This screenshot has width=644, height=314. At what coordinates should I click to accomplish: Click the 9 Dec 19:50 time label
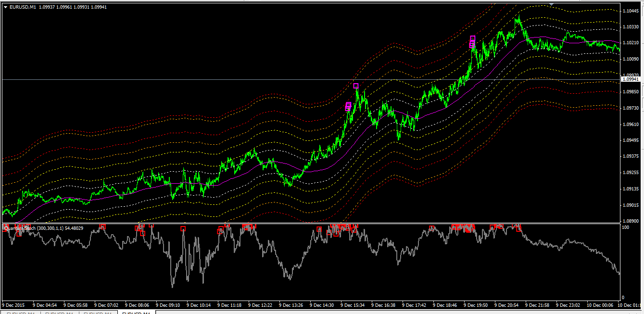476,305
